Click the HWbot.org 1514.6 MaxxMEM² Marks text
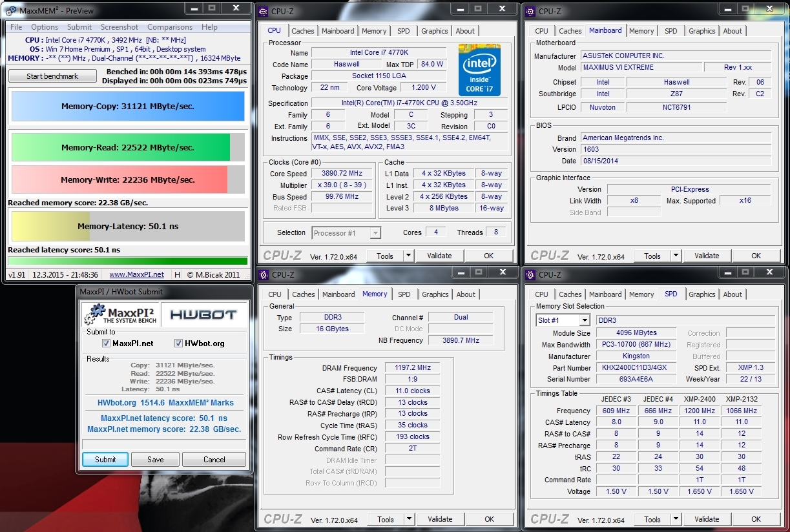The width and height of the screenshot is (790, 532). click(x=165, y=402)
